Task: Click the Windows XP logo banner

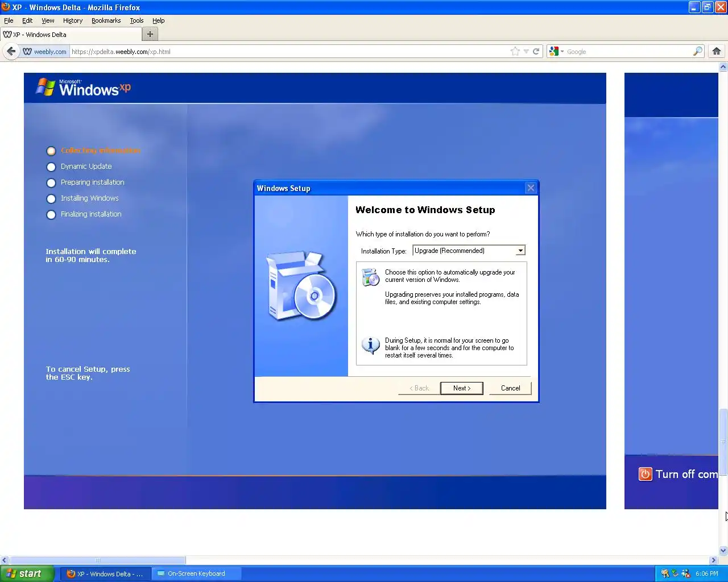Action: 84,88
